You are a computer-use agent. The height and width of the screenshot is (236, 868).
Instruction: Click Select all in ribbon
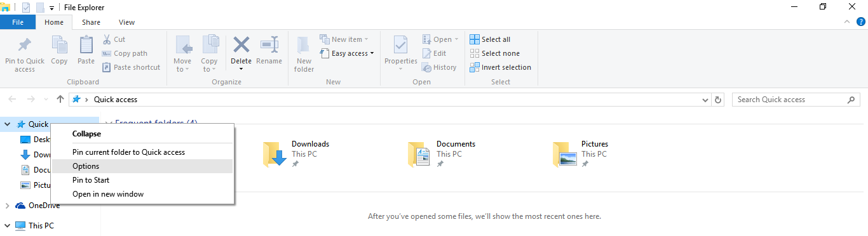pyautogui.click(x=490, y=39)
